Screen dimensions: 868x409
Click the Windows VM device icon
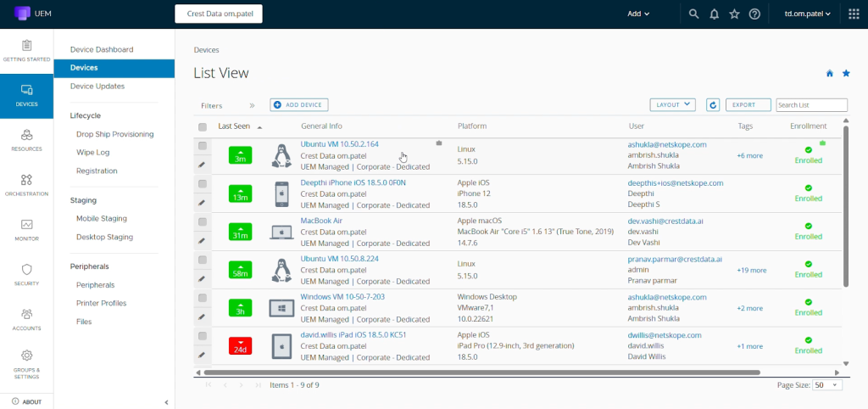pos(281,308)
